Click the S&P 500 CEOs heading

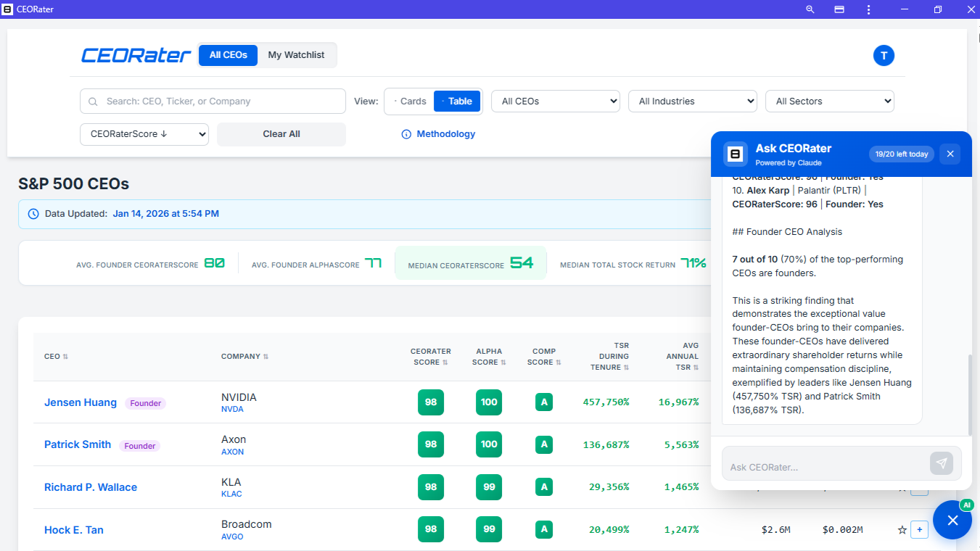[x=74, y=183]
